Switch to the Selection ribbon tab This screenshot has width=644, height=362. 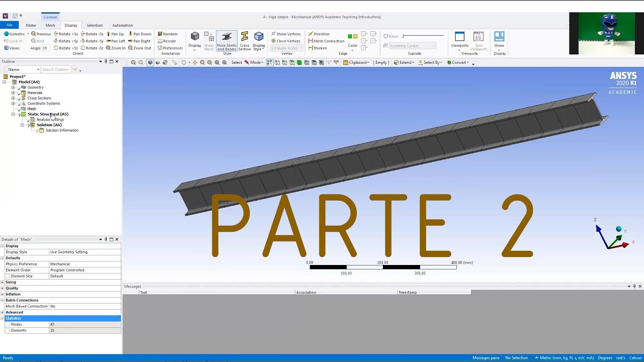click(95, 25)
